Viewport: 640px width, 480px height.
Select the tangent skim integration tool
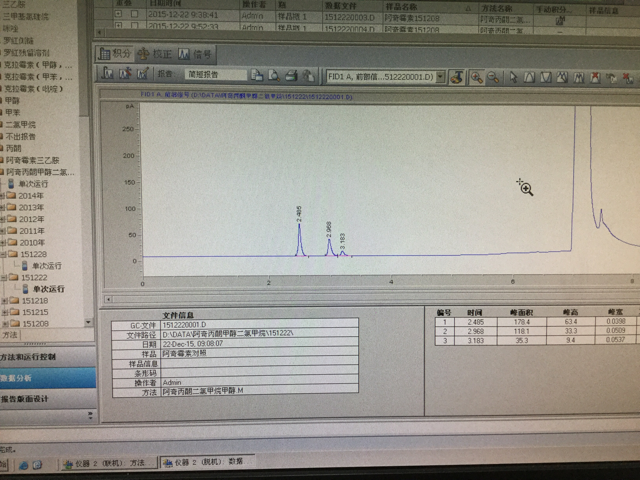(562, 77)
